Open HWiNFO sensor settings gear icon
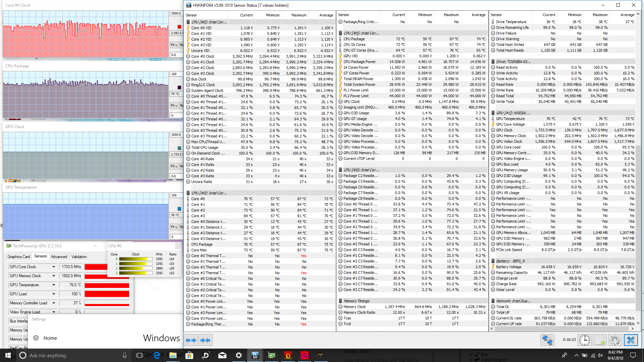The height and width of the screenshot is (362, 644). coord(615,340)
